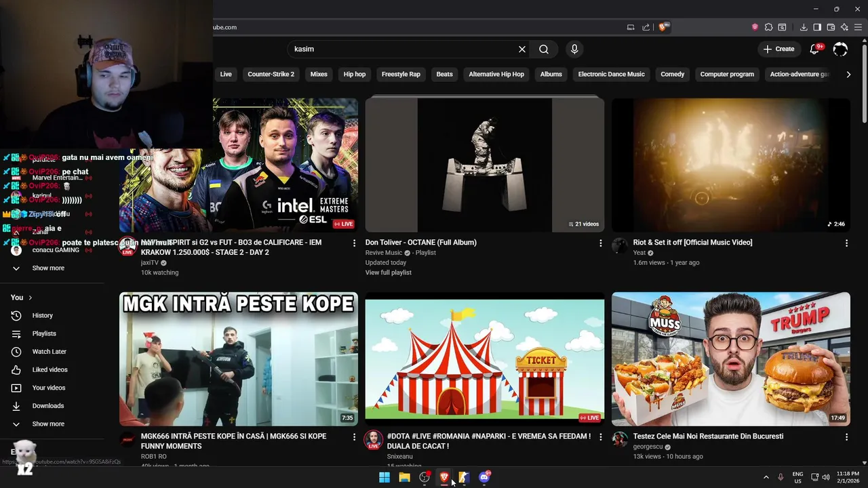
Task: Select the Hip hop filter chip
Action: (x=355, y=75)
